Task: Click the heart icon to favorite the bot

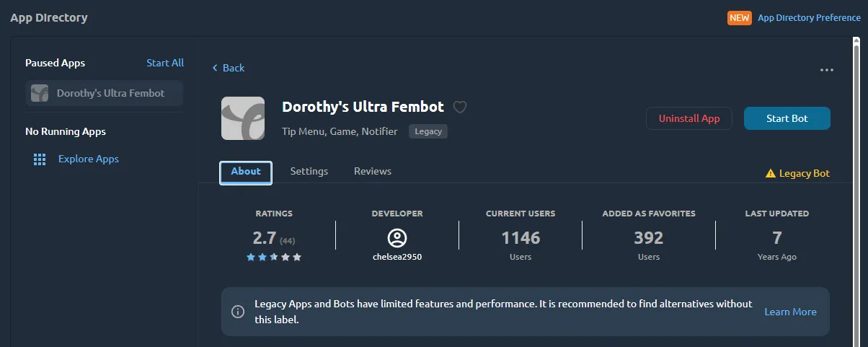Action: pos(460,107)
